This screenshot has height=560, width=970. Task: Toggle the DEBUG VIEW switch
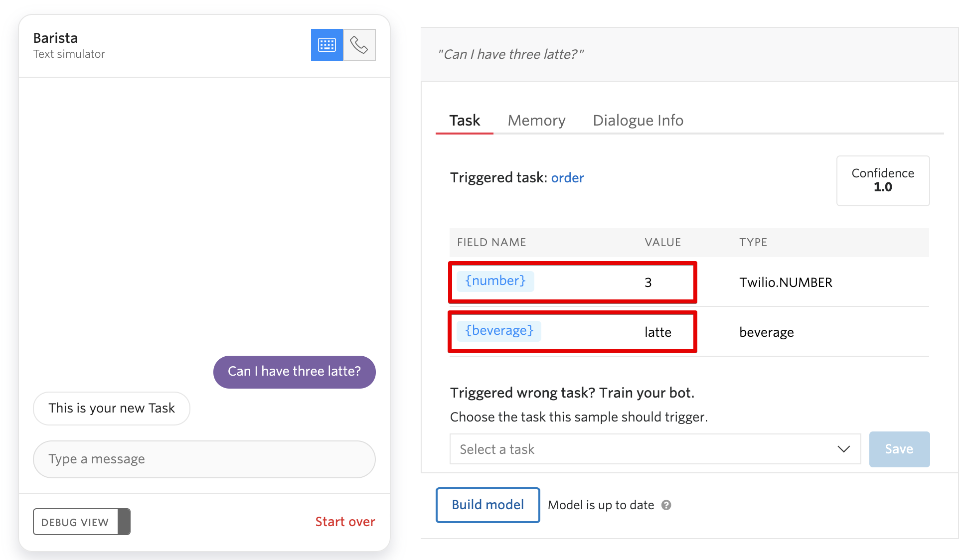click(x=125, y=523)
